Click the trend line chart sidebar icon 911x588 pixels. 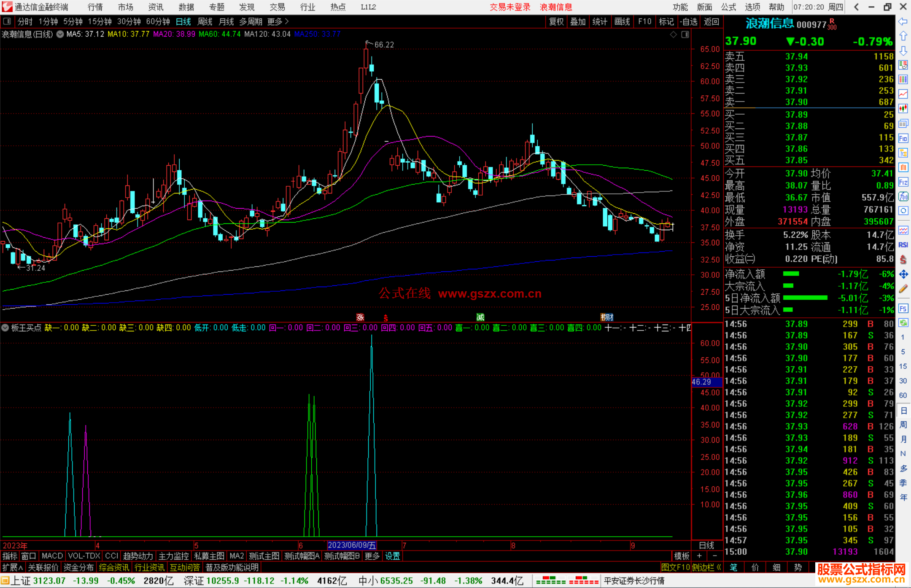tap(903, 94)
